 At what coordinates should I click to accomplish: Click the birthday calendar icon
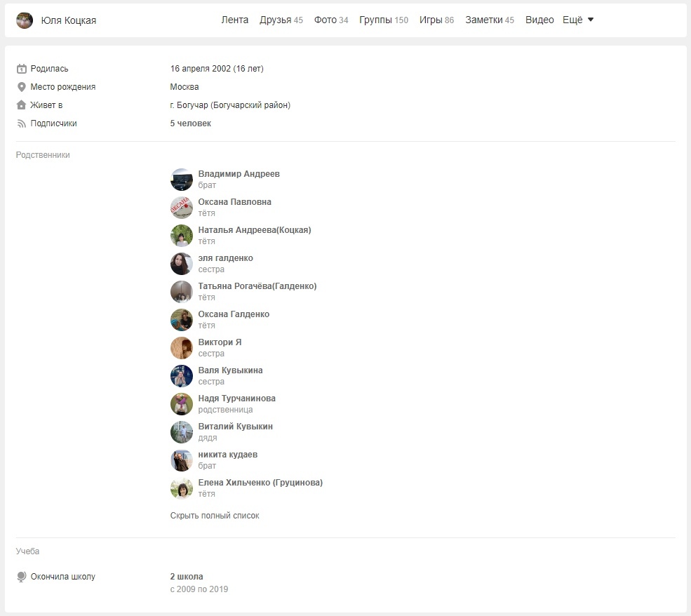coord(22,69)
